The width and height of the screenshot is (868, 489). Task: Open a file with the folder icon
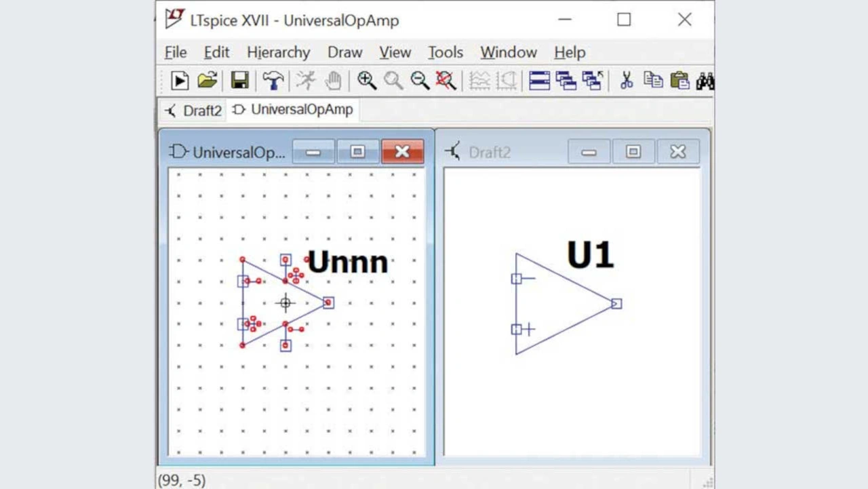pyautogui.click(x=208, y=81)
